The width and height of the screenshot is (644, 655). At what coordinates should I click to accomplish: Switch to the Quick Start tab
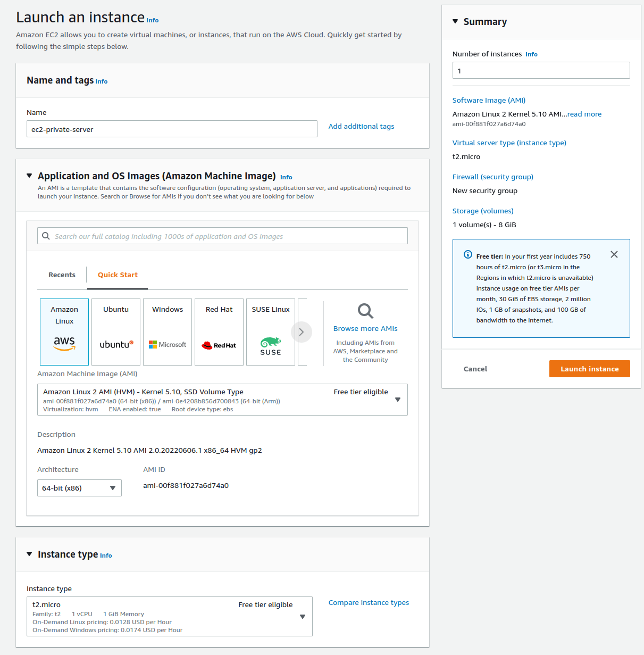118,275
